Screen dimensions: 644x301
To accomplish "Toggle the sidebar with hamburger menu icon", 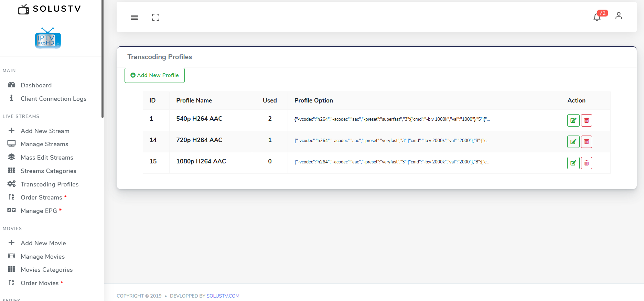I will [x=134, y=18].
